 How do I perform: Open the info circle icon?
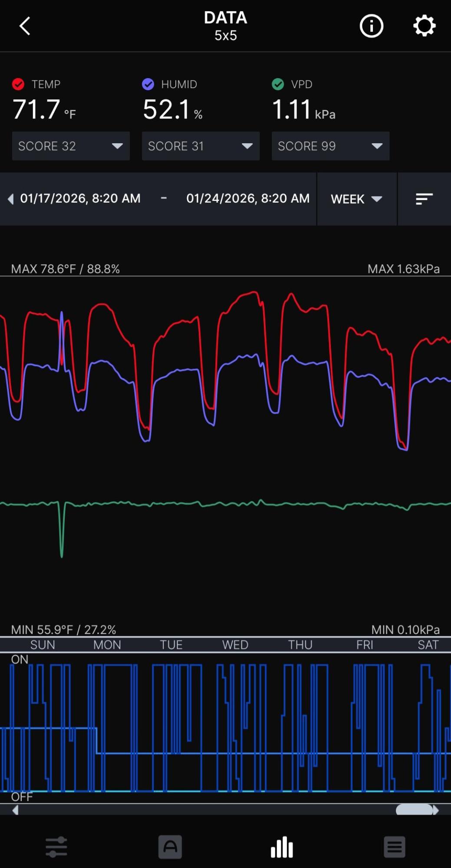(x=371, y=26)
